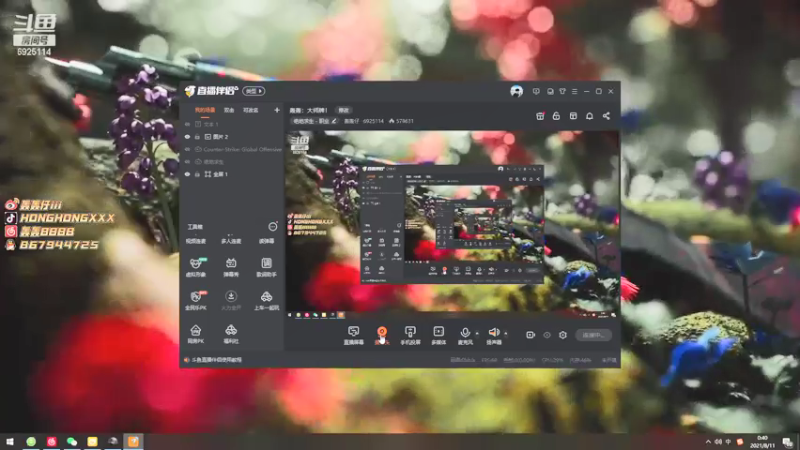800x450 pixels.
Task: Open settings gear in bottom bar
Action: click(563, 335)
